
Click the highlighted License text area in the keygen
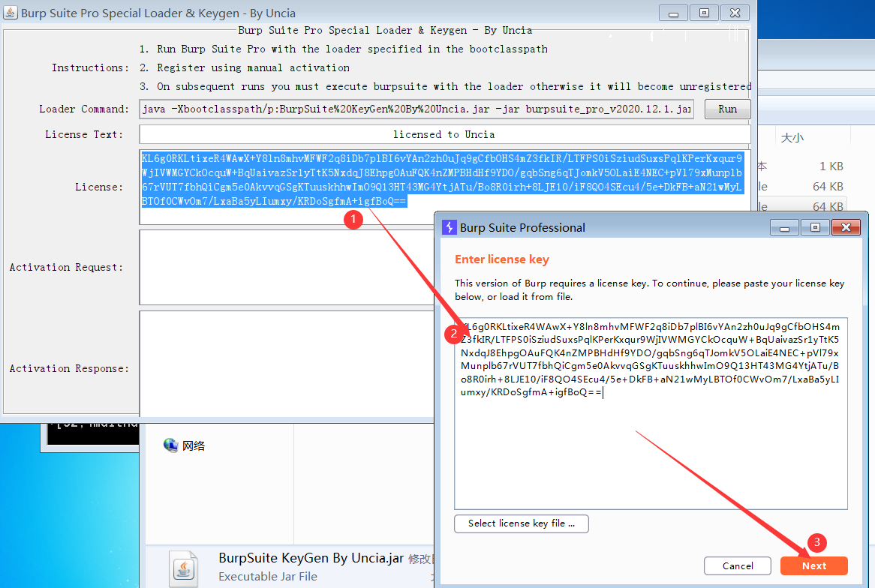[444, 187]
